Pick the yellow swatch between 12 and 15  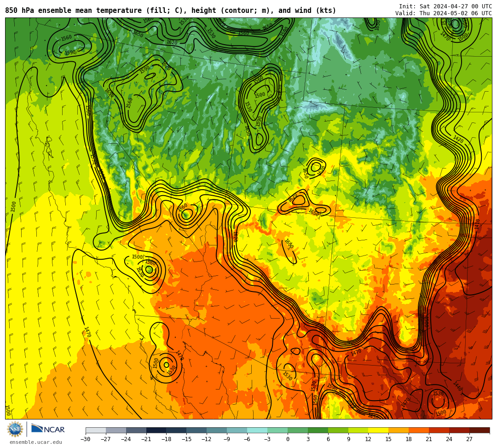[x=378, y=430]
